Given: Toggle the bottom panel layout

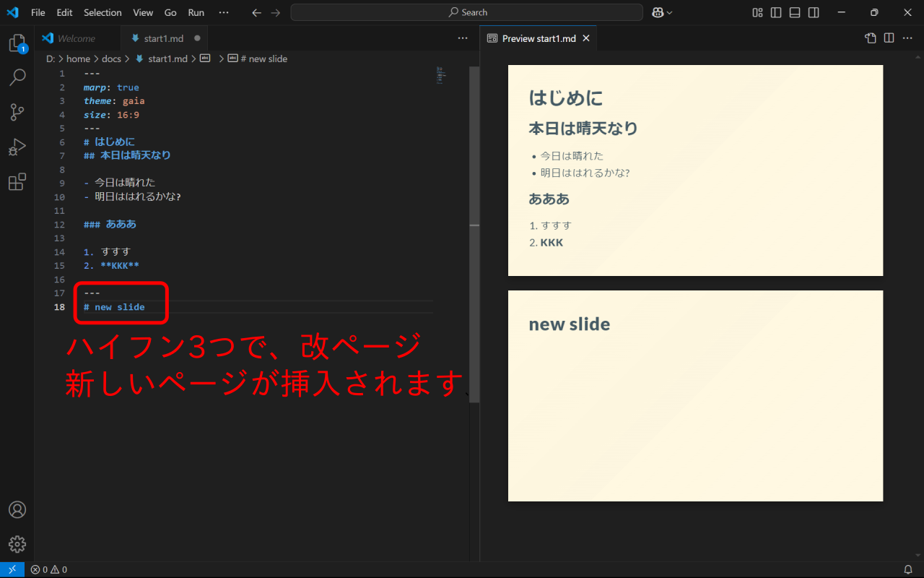Looking at the screenshot, I should [795, 12].
